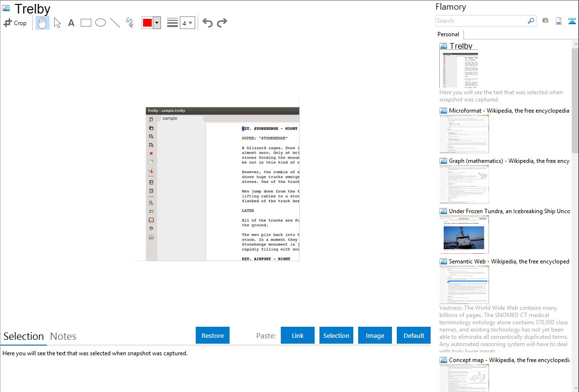The height and width of the screenshot is (392, 579).
Task: Paste as Link
Action: [298, 335]
